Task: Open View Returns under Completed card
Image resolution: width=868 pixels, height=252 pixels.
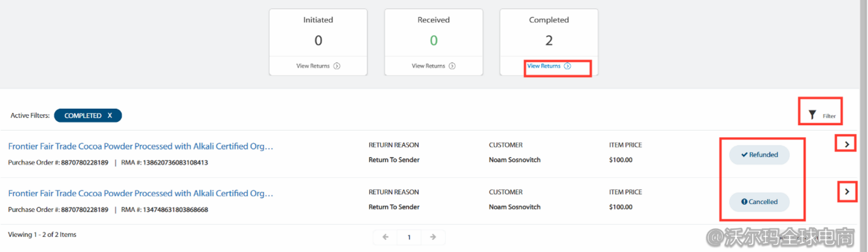Action: tap(549, 66)
